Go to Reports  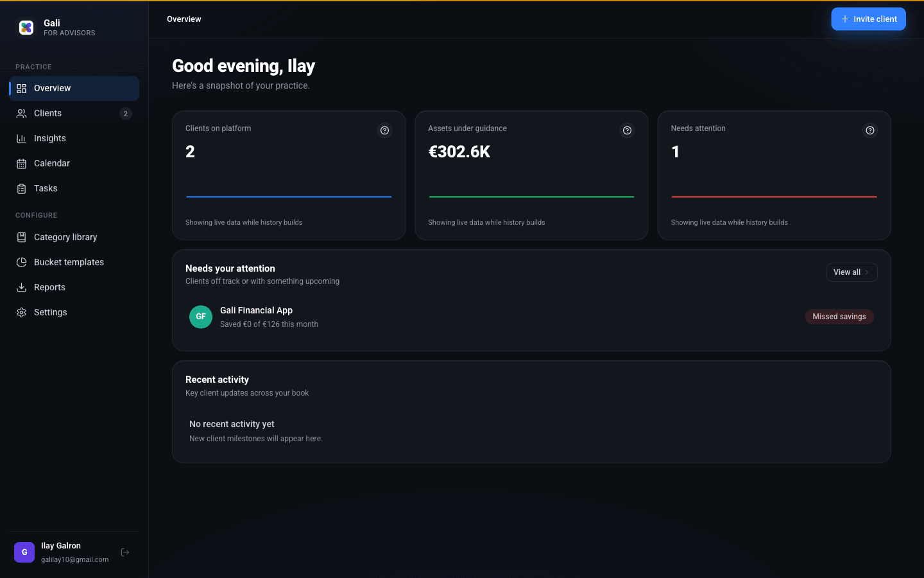74,288
